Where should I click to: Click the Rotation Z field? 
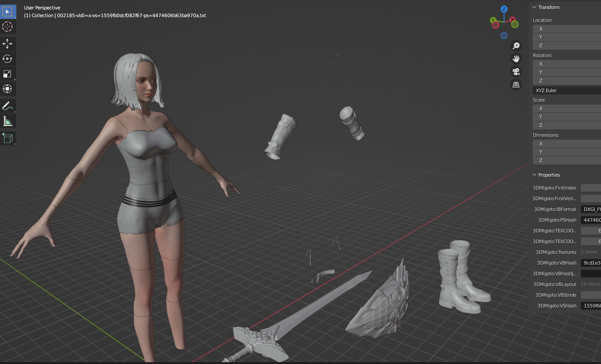[x=567, y=81]
